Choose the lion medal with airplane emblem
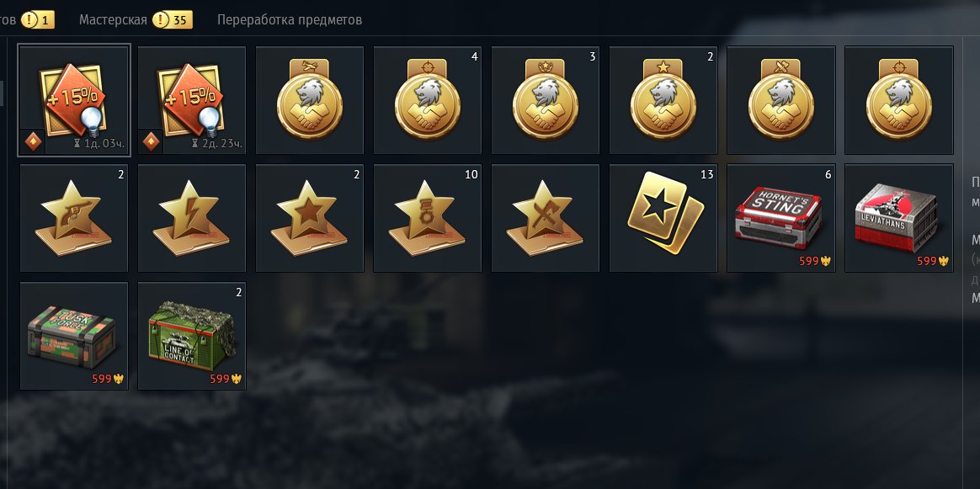 (x=309, y=100)
